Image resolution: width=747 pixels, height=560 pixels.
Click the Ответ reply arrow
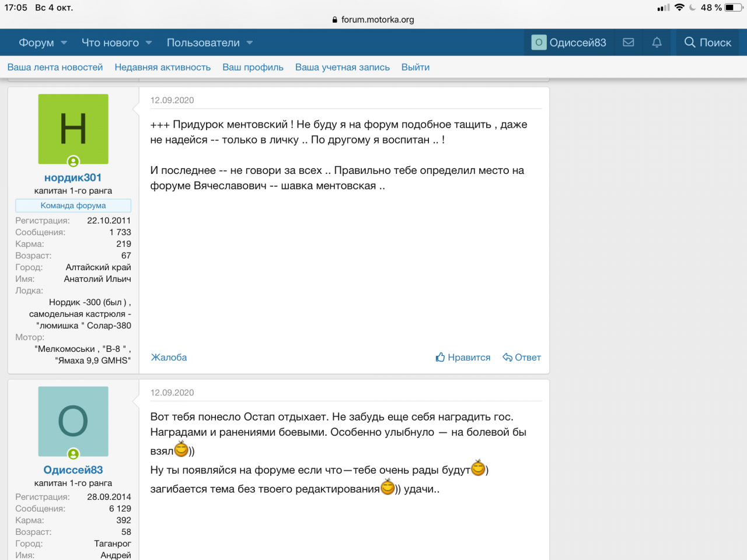[x=508, y=357]
